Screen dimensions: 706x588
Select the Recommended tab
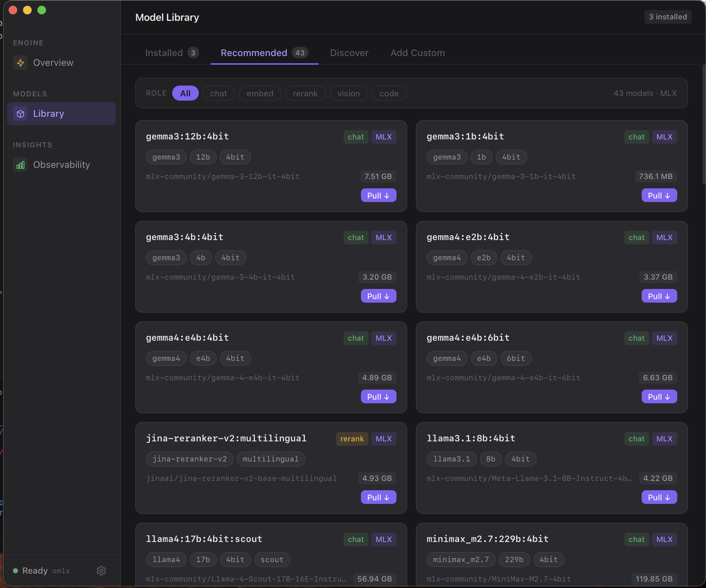point(264,53)
